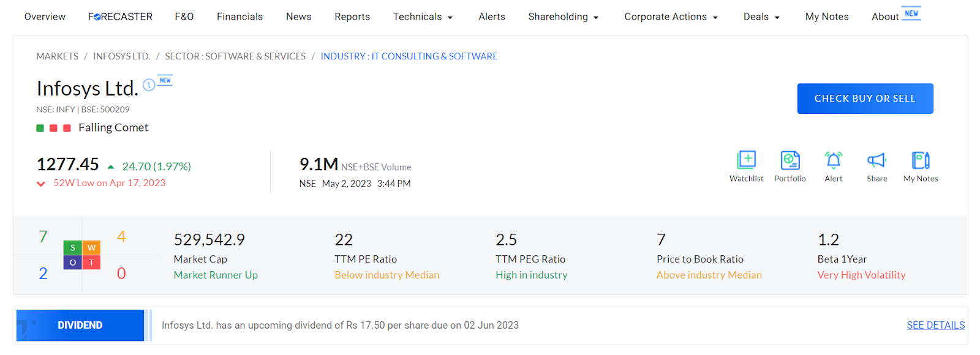
Task: Click the info icon beside Infosys Ltd.
Action: (x=149, y=85)
